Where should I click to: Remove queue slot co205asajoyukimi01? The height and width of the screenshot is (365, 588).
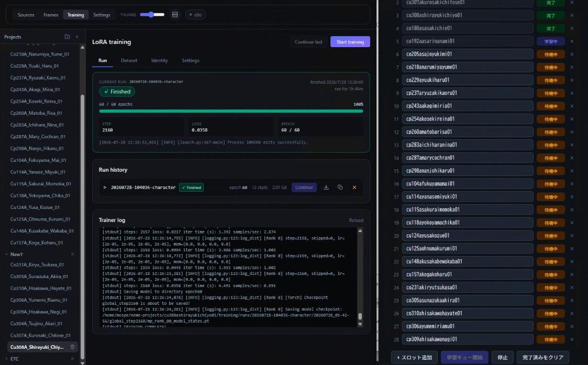(x=571, y=54)
